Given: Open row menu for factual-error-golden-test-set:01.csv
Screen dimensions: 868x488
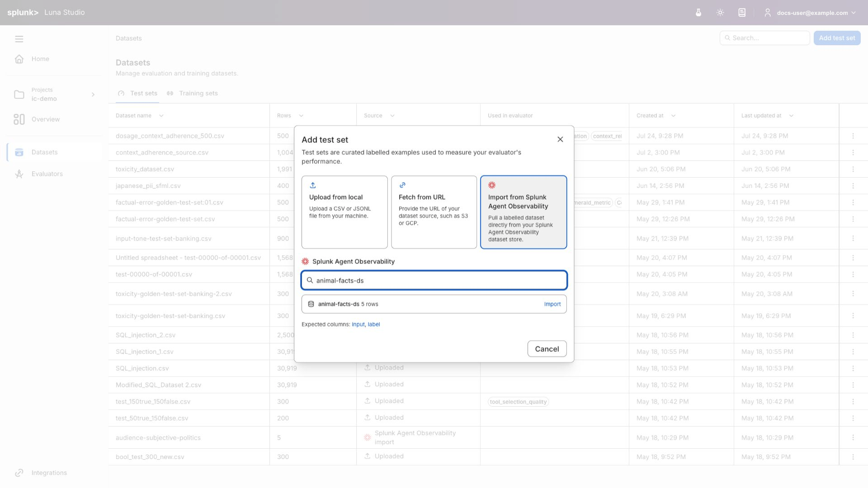Looking at the screenshot, I should click(x=853, y=202).
